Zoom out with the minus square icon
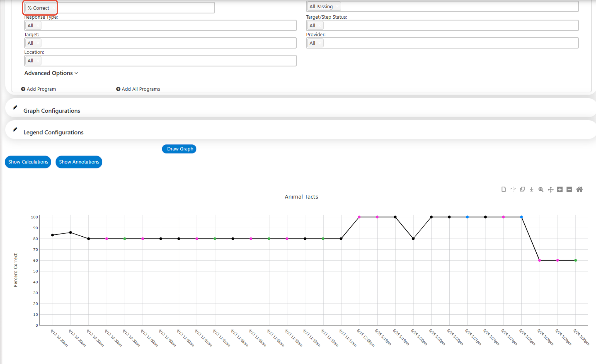 click(x=569, y=190)
